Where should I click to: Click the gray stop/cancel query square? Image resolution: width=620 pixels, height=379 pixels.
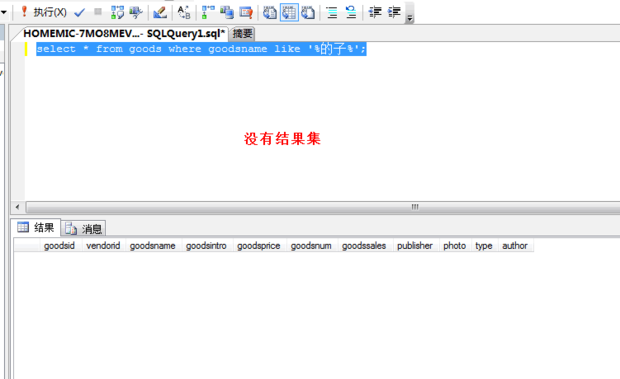pos(98,12)
